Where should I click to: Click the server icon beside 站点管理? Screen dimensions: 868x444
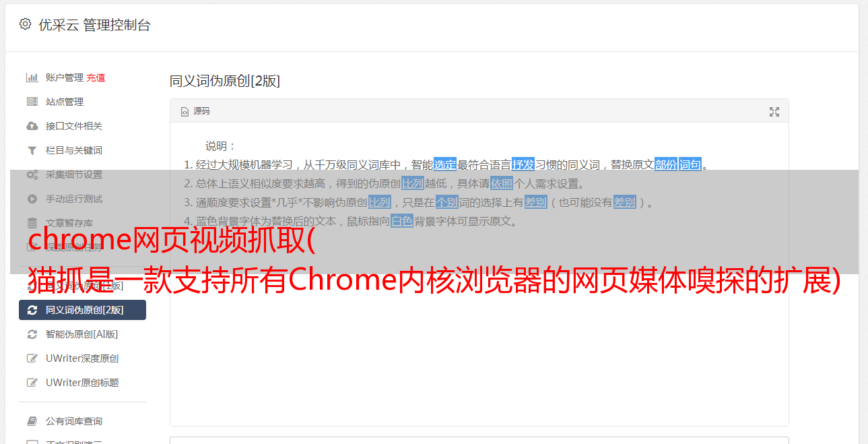(x=32, y=102)
